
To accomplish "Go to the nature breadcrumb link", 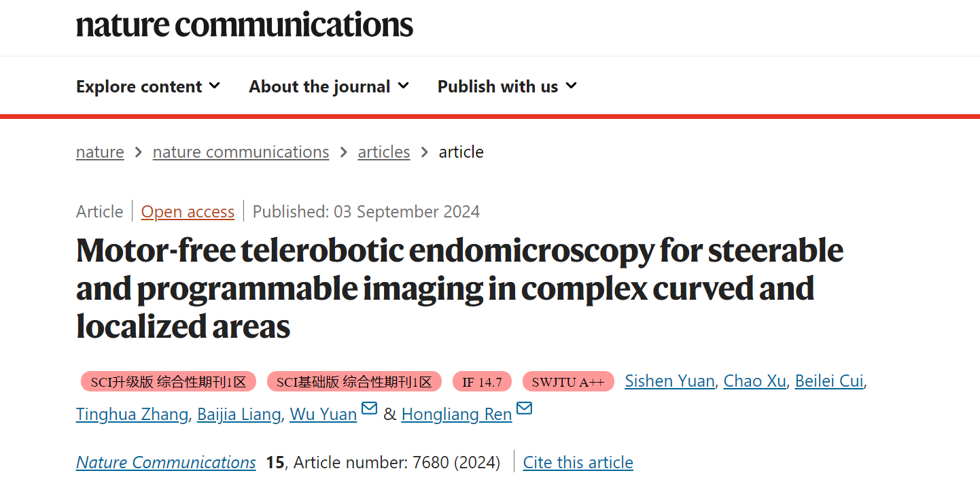I will pyautogui.click(x=100, y=152).
